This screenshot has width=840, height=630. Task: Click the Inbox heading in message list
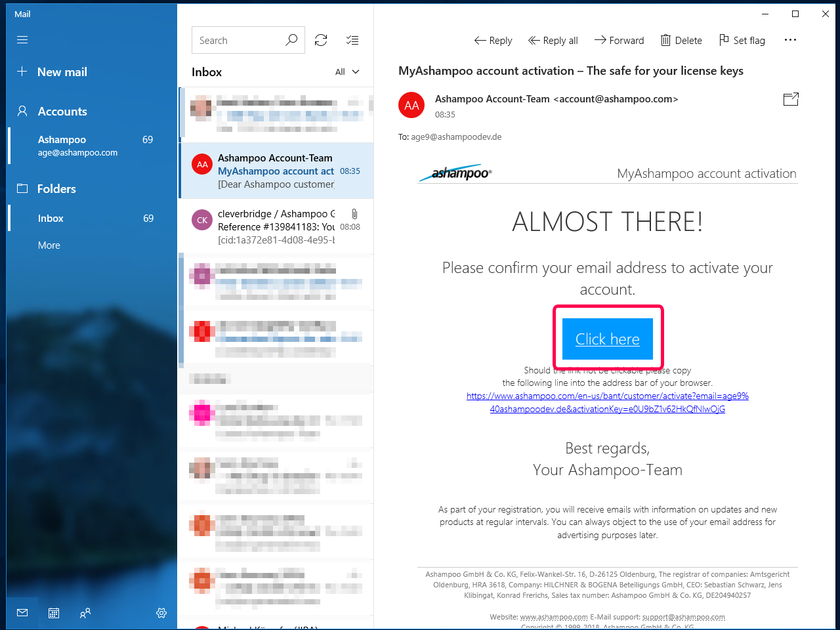point(207,72)
